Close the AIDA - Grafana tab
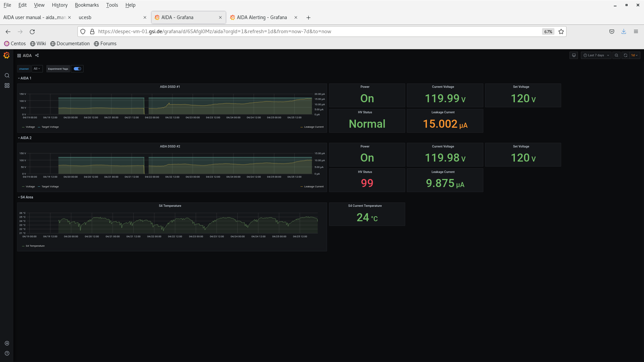The image size is (644, 362). coord(220,17)
